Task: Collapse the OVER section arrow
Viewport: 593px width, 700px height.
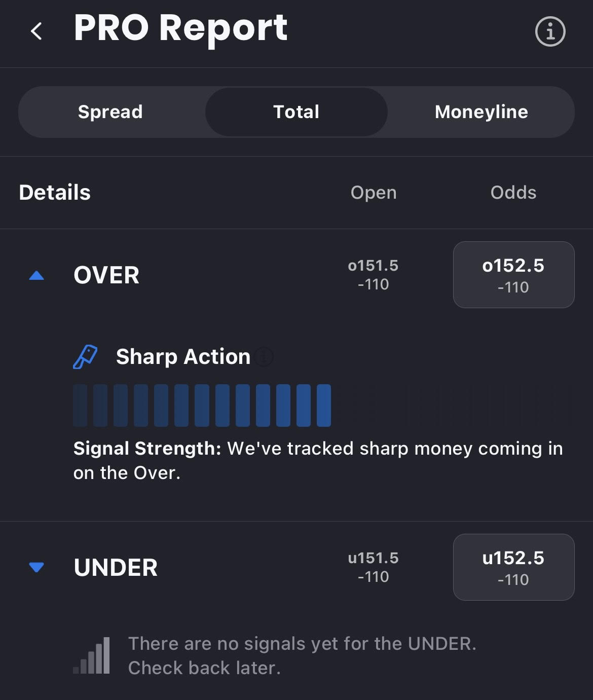Action: click(x=36, y=276)
